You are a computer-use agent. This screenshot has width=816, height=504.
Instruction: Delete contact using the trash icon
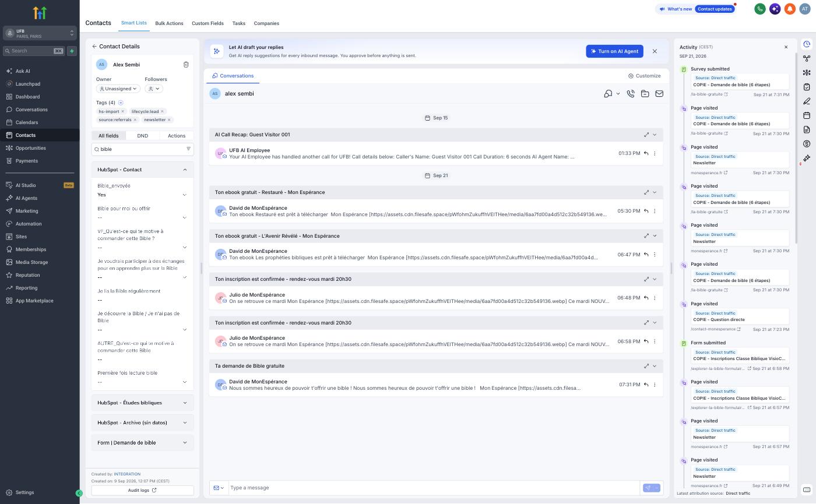[186, 65]
